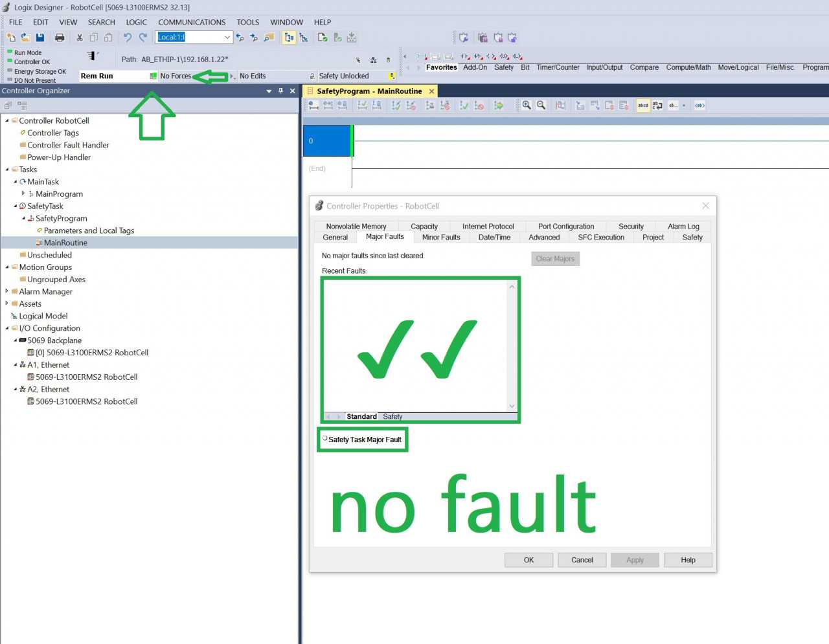The image size is (829, 644).
Task: Click the Zoom Out magnifier icon
Action: click(x=541, y=105)
